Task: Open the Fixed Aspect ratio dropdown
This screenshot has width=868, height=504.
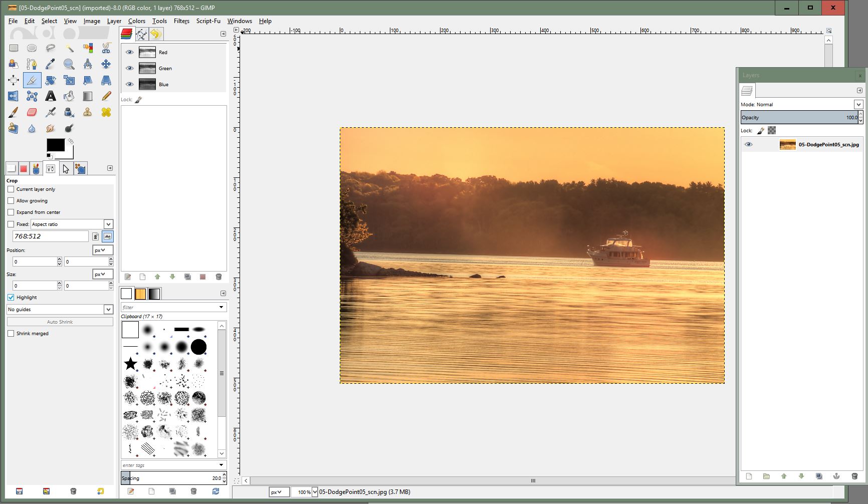Action: (72, 224)
